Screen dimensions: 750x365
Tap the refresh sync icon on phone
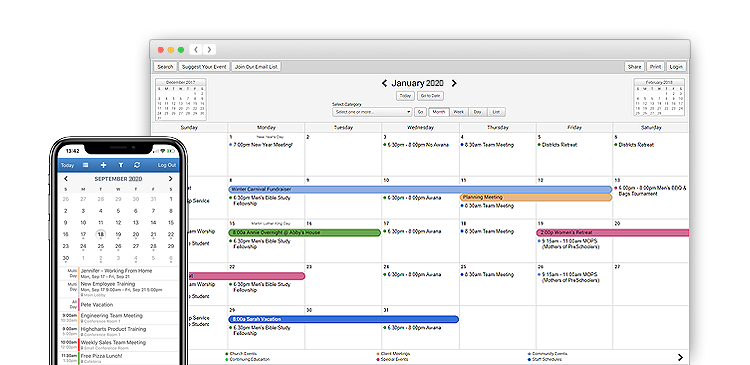coord(137,165)
